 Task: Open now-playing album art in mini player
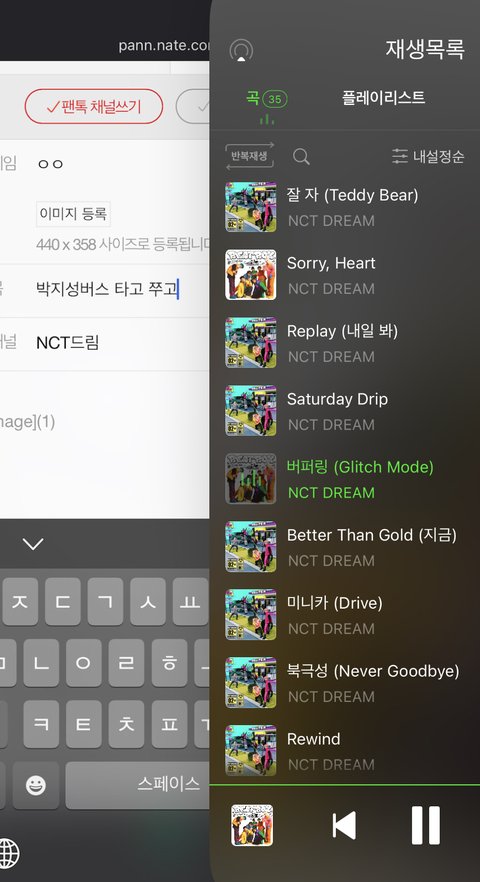coord(252,825)
